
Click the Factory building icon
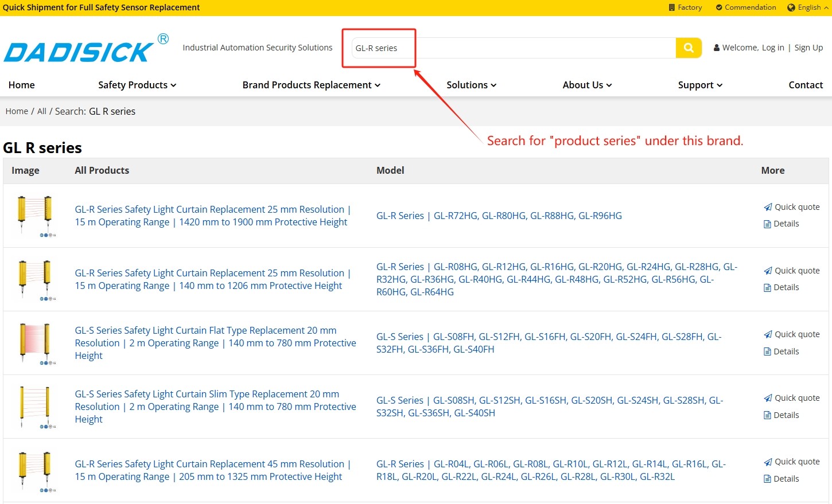(672, 7)
